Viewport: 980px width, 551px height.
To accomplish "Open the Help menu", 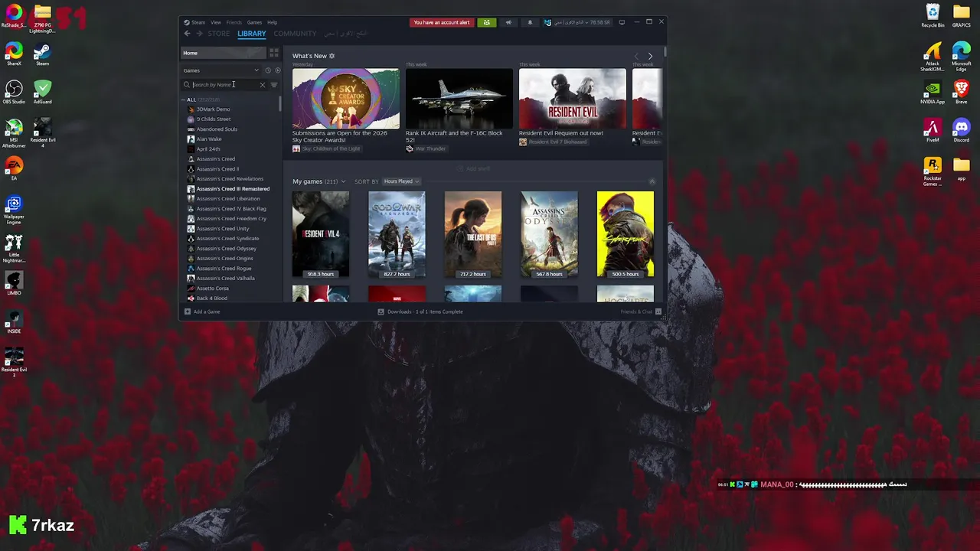I will pos(272,22).
